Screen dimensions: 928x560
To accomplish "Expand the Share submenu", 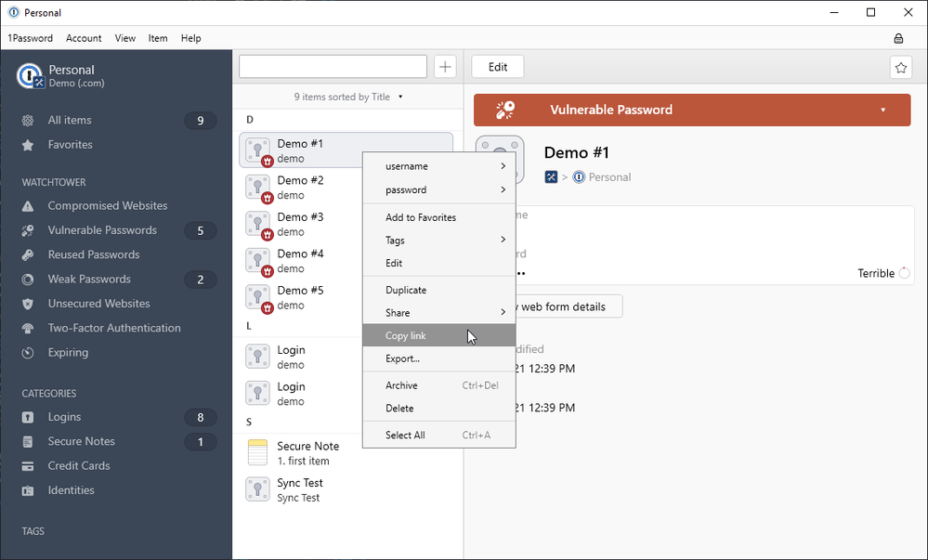I will [x=503, y=312].
